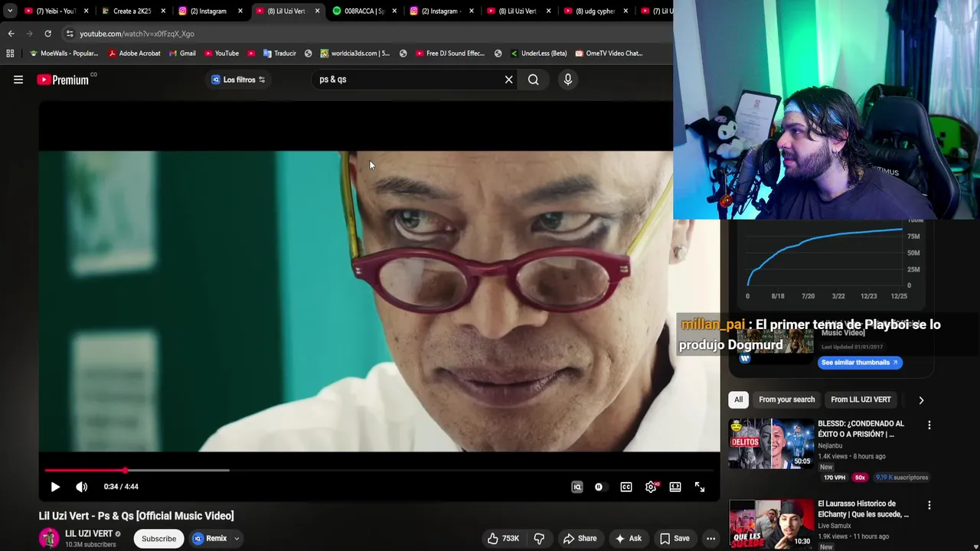
Task: Switch to the udg cypher tab
Action: point(596,11)
